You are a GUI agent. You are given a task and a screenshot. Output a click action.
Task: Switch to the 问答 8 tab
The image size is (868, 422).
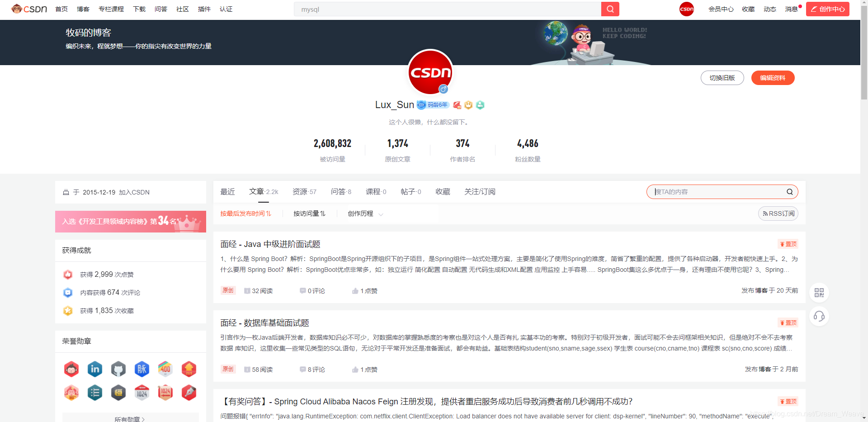[341, 192]
